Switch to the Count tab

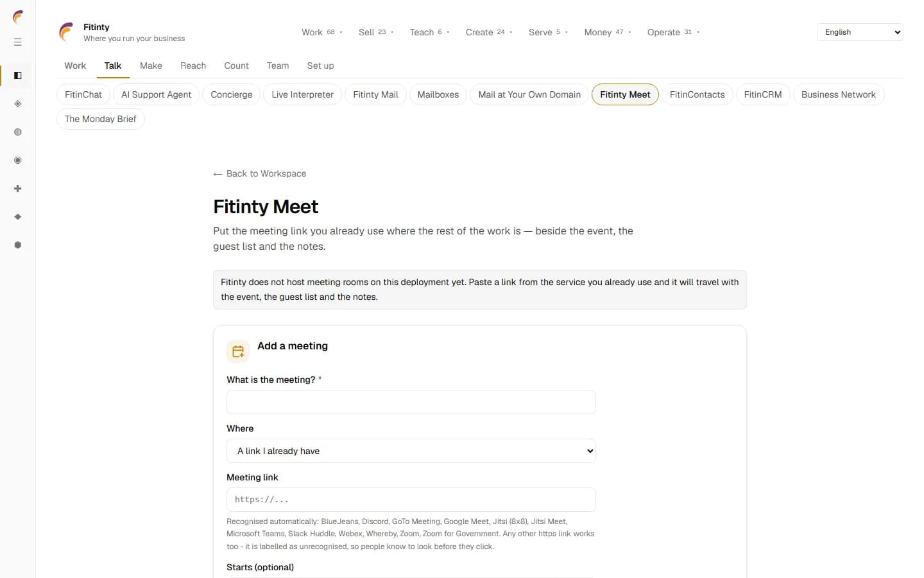[x=236, y=66]
